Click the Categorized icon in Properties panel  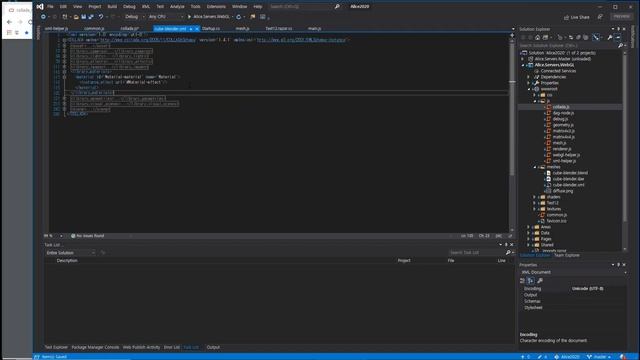522,280
